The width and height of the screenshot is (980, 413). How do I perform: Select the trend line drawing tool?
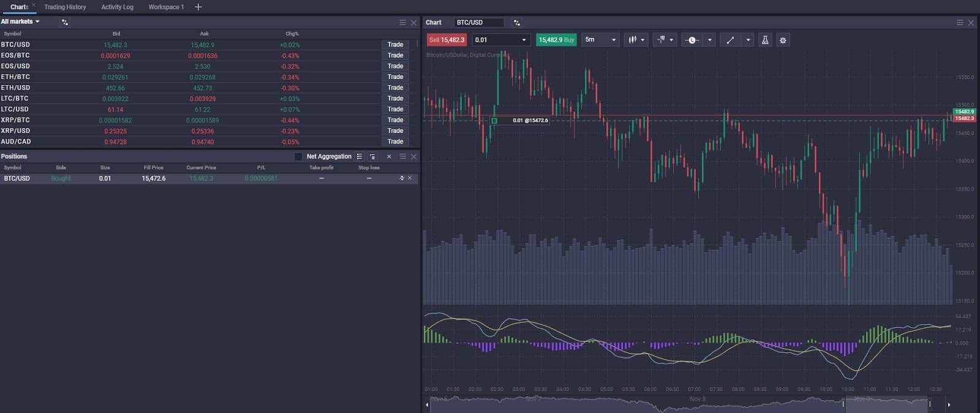click(x=730, y=40)
